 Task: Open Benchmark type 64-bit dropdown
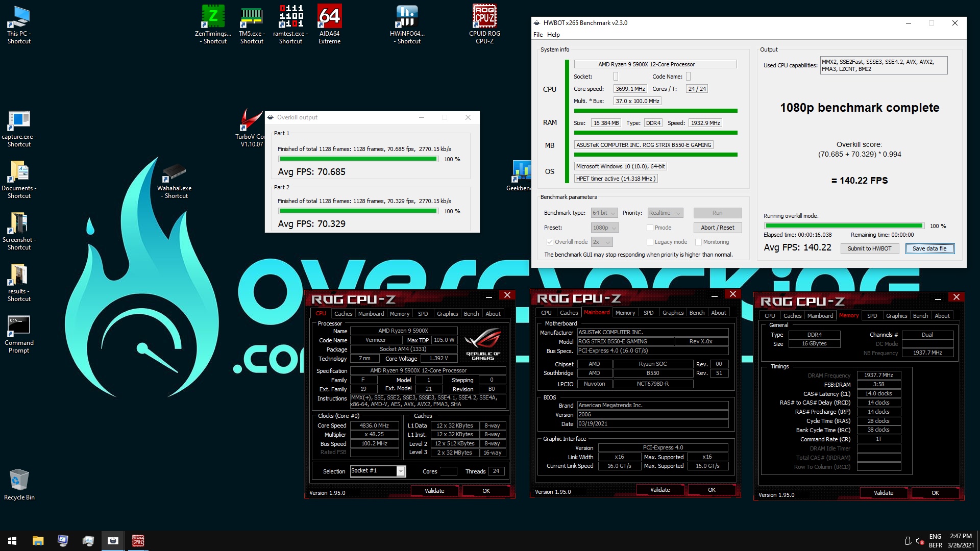[x=604, y=213]
